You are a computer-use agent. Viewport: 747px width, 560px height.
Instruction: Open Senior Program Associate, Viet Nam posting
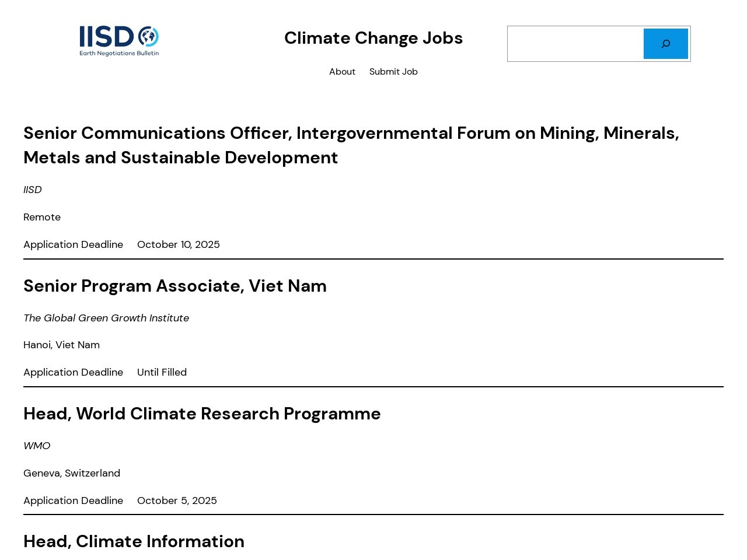pos(175,286)
